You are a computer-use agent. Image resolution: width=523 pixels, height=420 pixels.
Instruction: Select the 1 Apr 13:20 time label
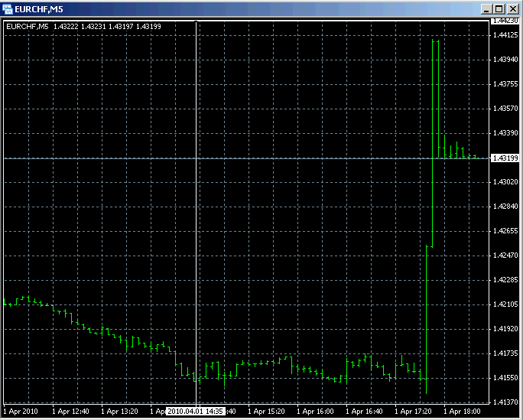coord(119,412)
